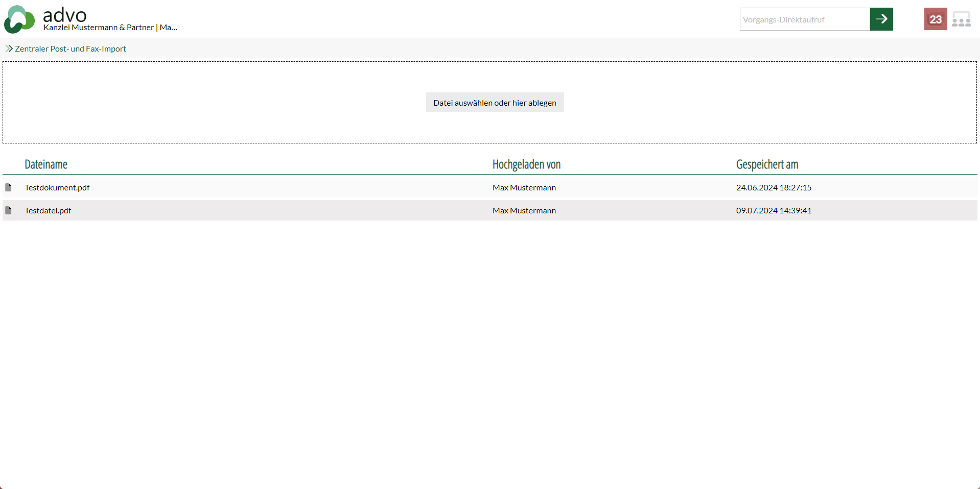The height and width of the screenshot is (489, 980).
Task: Open the red calendar icon showing 23
Action: click(x=935, y=19)
